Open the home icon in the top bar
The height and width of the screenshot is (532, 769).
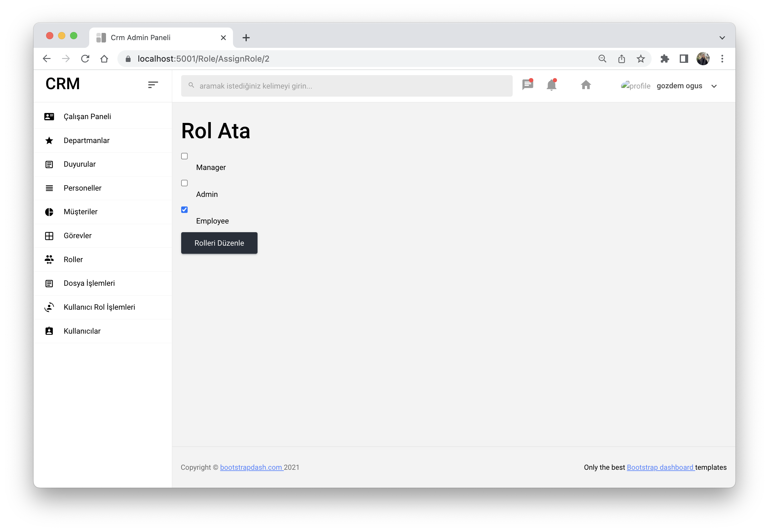(586, 85)
